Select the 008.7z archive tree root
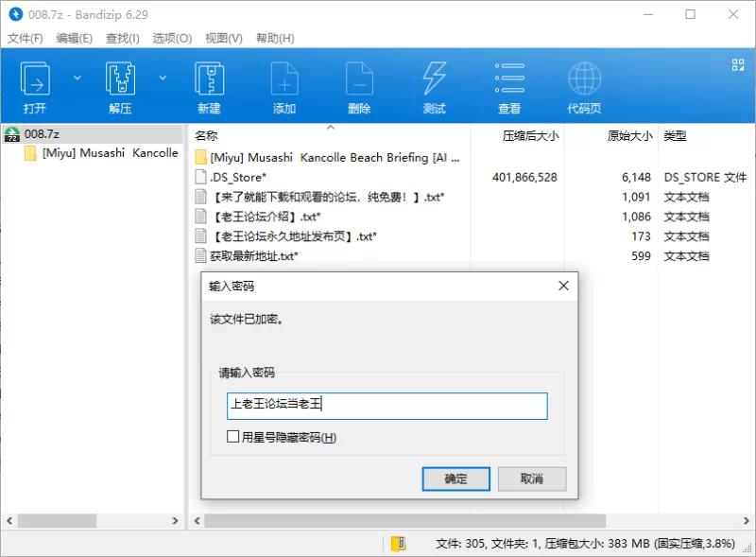 93,133
